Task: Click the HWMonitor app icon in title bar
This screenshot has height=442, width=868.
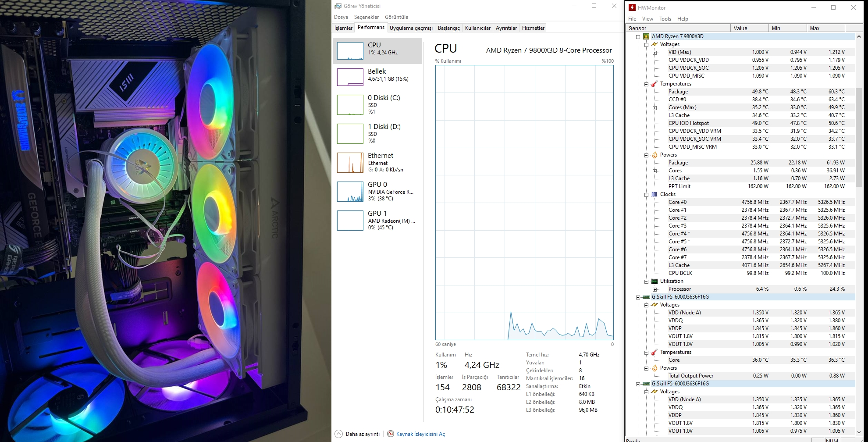Action: 632,7
